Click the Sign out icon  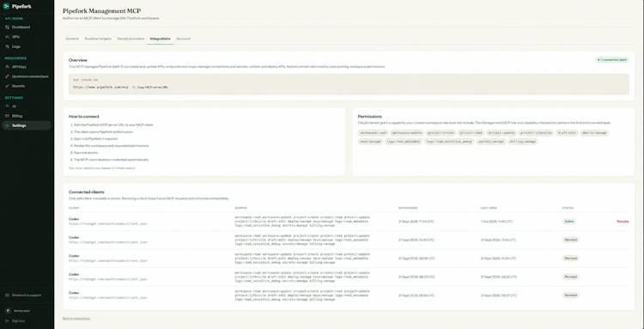tap(7, 320)
